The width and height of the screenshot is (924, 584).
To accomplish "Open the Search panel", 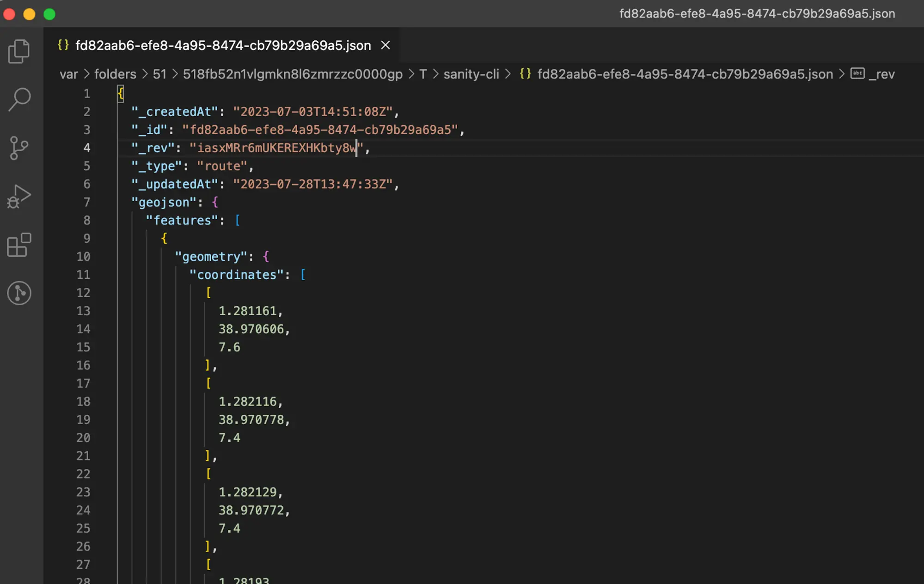I will 19,98.
